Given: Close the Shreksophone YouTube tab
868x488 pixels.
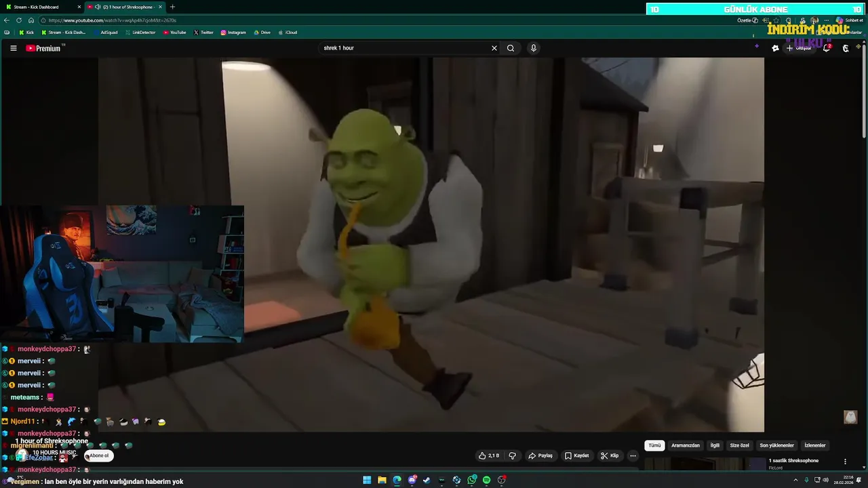Looking at the screenshot, I should pyautogui.click(x=161, y=7).
